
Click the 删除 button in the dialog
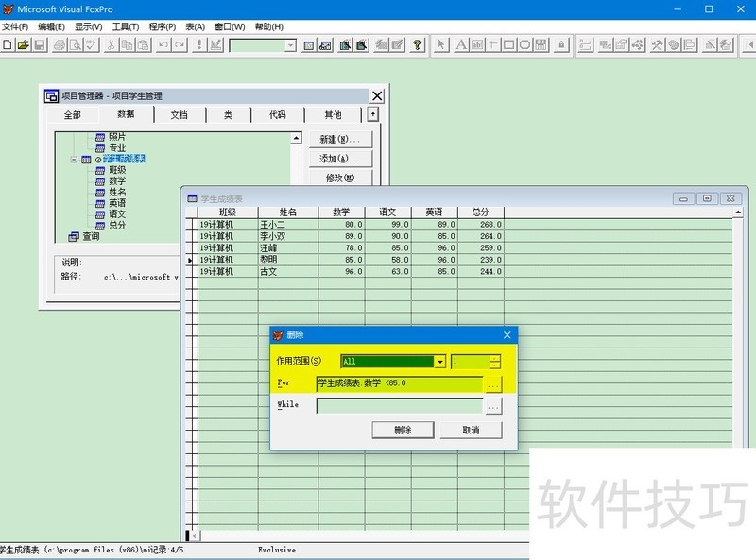403,430
